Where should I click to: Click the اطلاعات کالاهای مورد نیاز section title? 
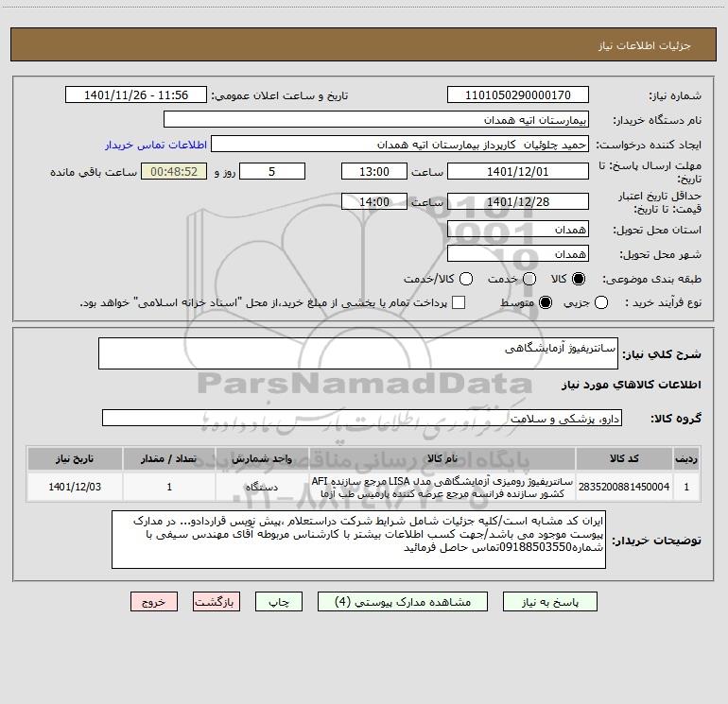(x=631, y=385)
